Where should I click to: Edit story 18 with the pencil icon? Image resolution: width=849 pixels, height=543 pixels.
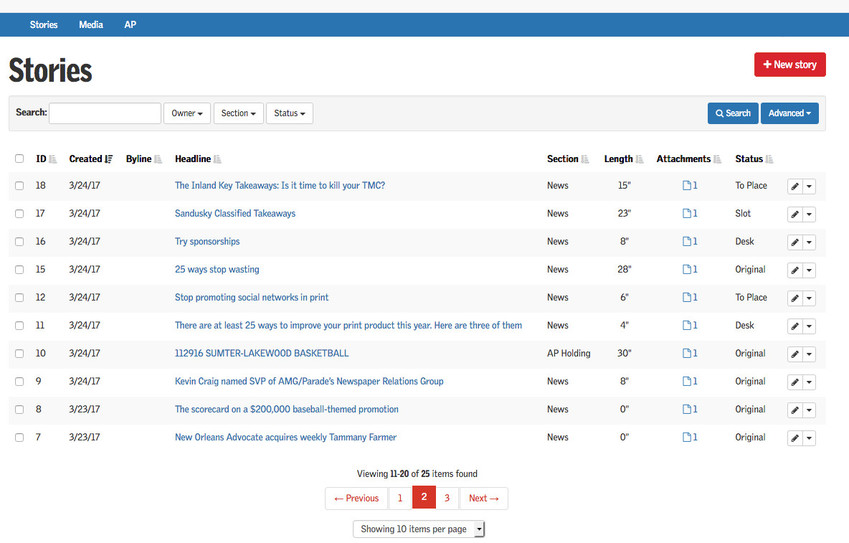(794, 186)
